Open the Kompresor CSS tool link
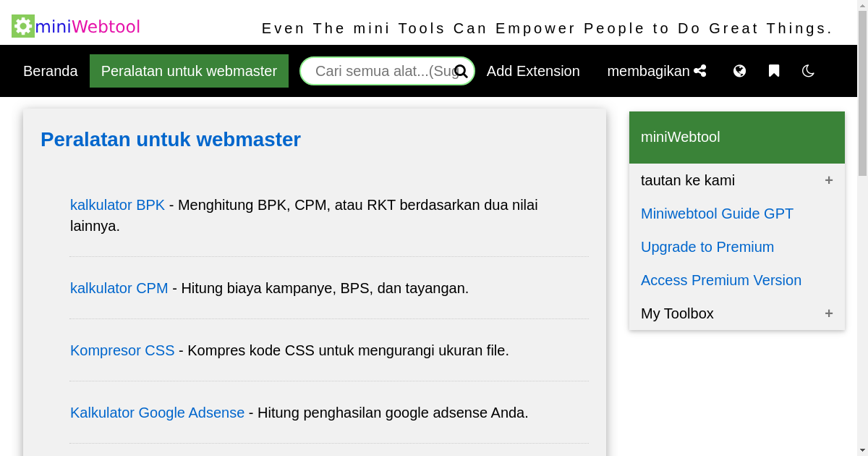868x456 pixels. tap(122, 350)
